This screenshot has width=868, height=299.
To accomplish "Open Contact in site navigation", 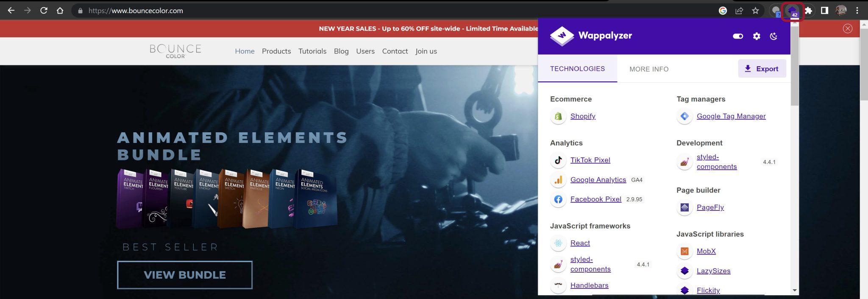I will [395, 51].
